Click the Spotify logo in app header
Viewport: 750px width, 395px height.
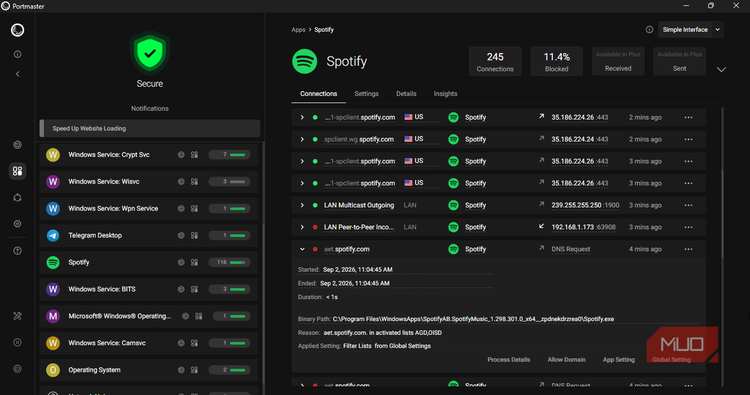[x=304, y=61]
